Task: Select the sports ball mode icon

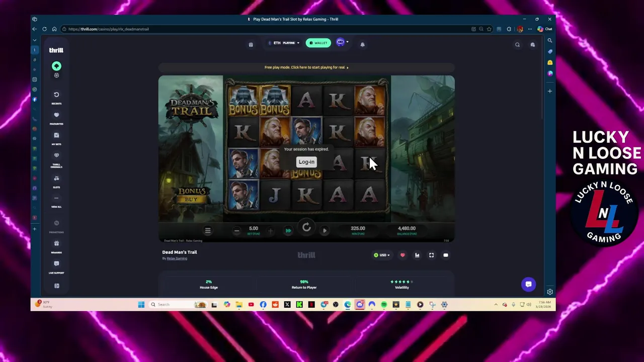Action: click(x=56, y=75)
